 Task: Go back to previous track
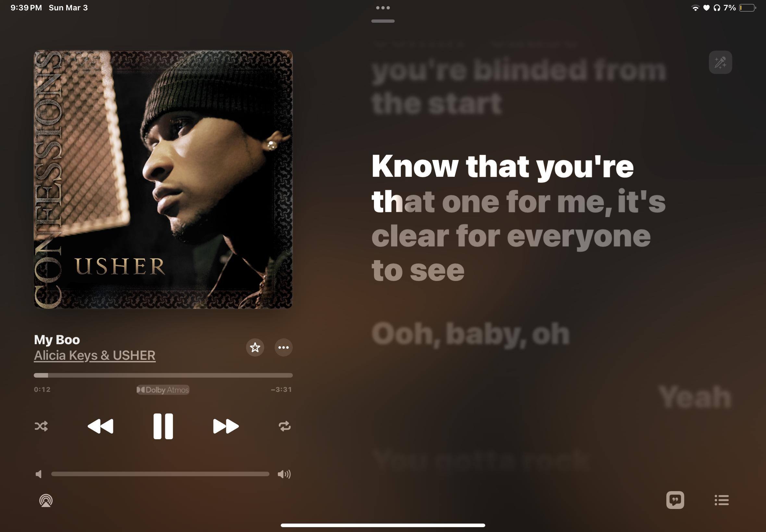click(x=100, y=426)
